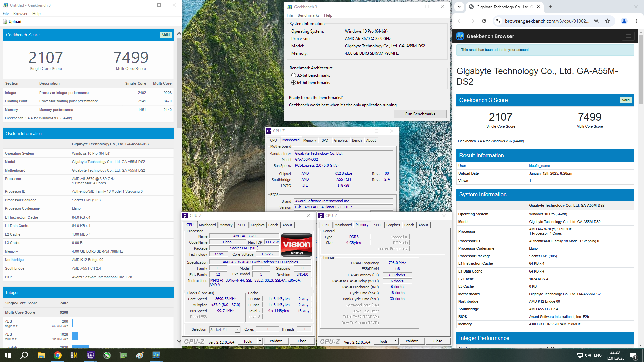Click Chrome page scrollbar up arrow
Screen dimensions: 644x362
point(641,33)
